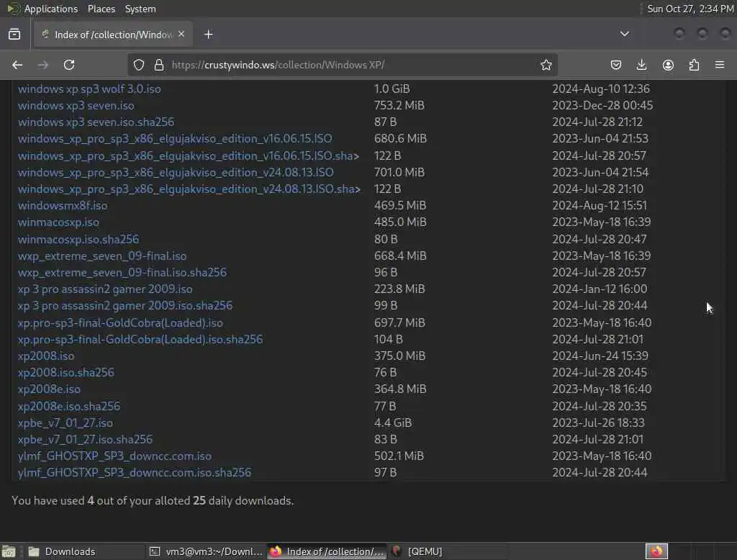737x560 pixels.
Task: Open wxp_extreme_seven_09-final.iso.sha256 link
Action: click(x=122, y=273)
